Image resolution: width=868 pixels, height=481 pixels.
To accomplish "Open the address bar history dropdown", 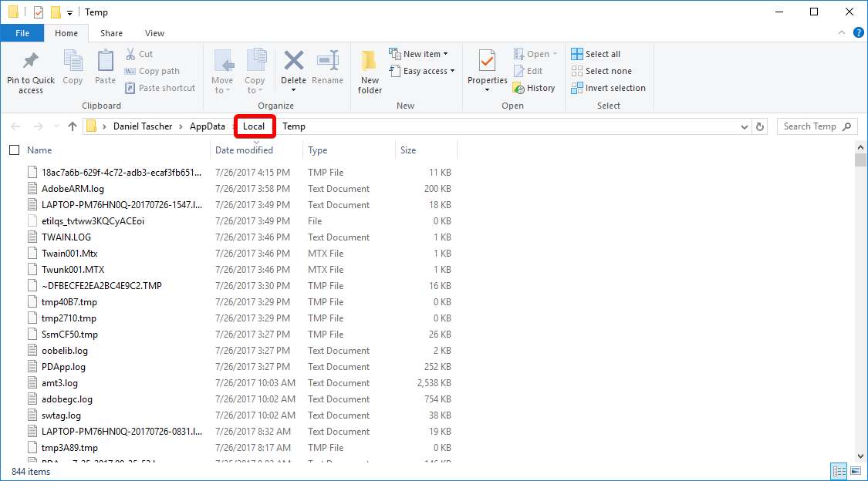I will click(745, 126).
